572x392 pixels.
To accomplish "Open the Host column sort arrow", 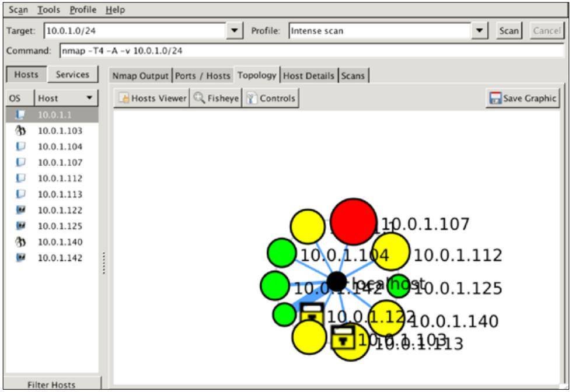I will tap(89, 98).
